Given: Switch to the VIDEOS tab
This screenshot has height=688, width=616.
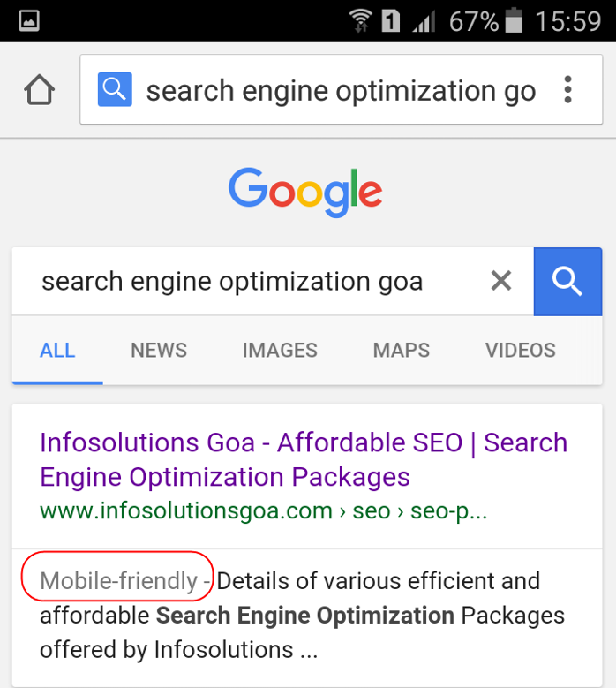Looking at the screenshot, I should 521,351.
